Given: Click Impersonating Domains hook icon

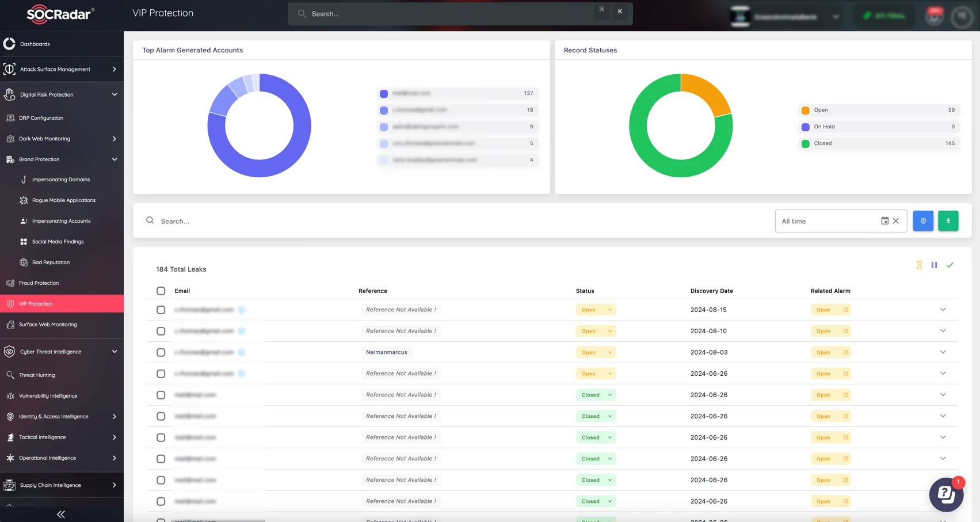Looking at the screenshot, I should pyautogui.click(x=24, y=180).
